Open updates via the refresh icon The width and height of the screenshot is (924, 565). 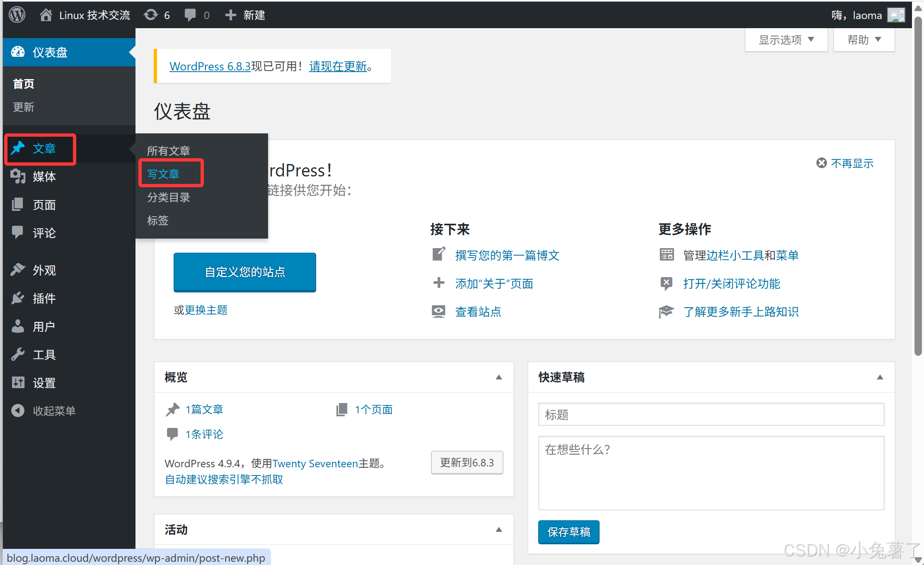pyautogui.click(x=151, y=15)
